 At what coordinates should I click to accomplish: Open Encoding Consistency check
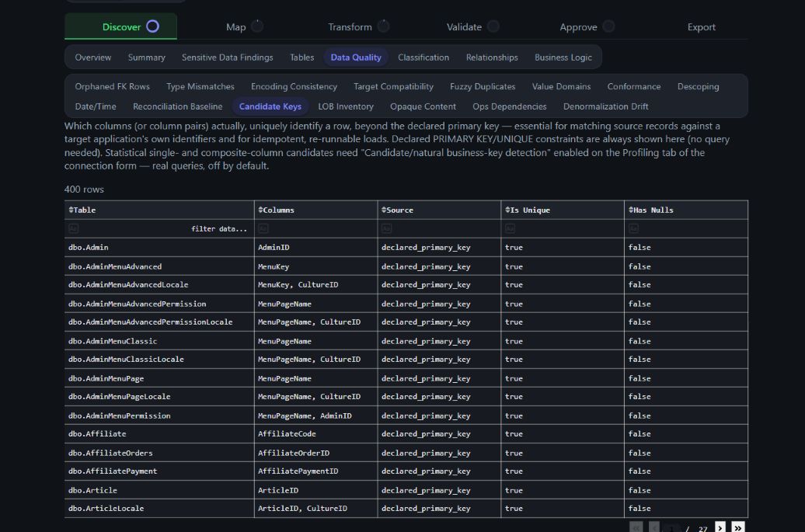click(294, 87)
